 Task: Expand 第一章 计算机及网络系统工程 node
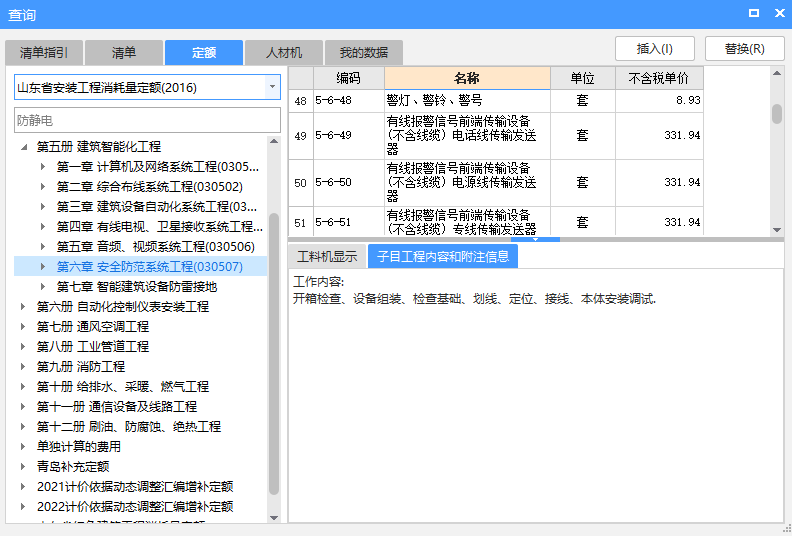click(x=43, y=167)
